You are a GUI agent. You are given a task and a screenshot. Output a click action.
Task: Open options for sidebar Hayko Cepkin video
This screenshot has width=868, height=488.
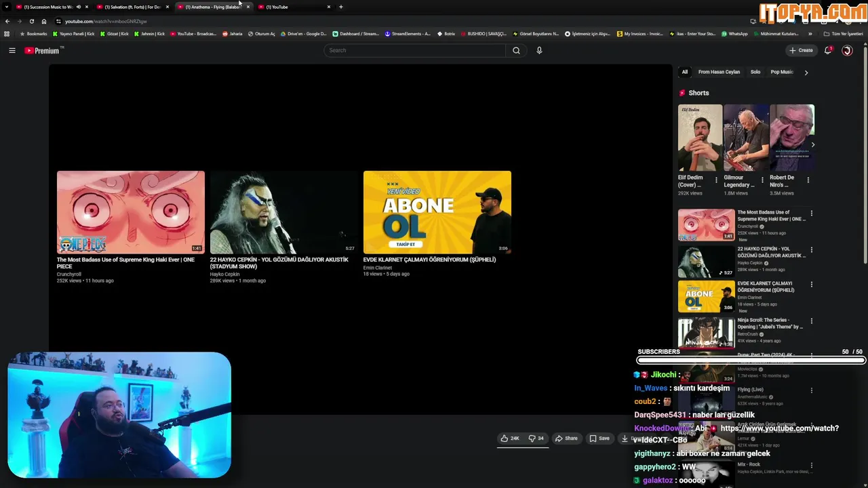(x=811, y=250)
